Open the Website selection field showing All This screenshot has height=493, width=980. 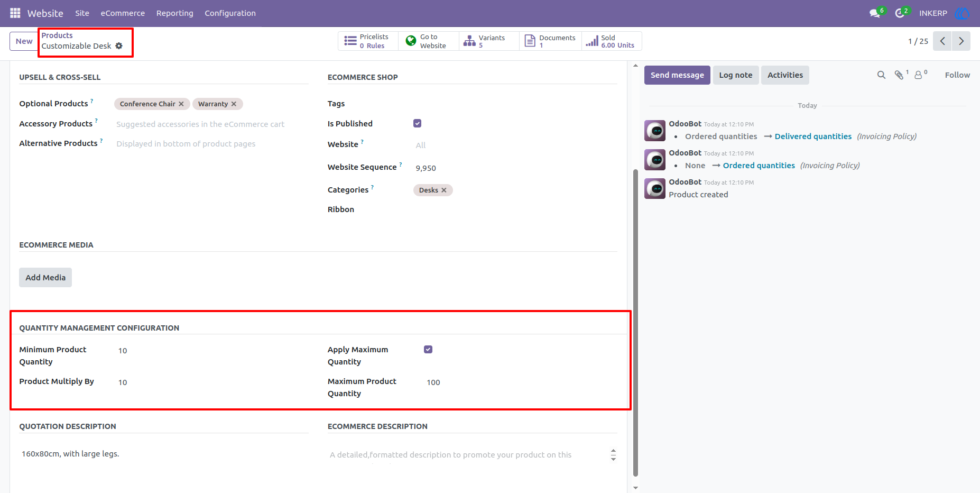pyautogui.click(x=515, y=145)
